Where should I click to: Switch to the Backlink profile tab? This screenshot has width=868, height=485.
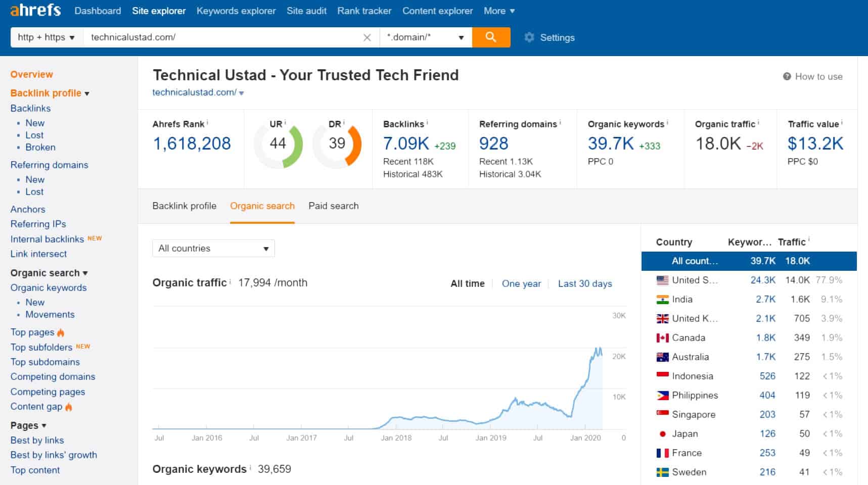[185, 206]
